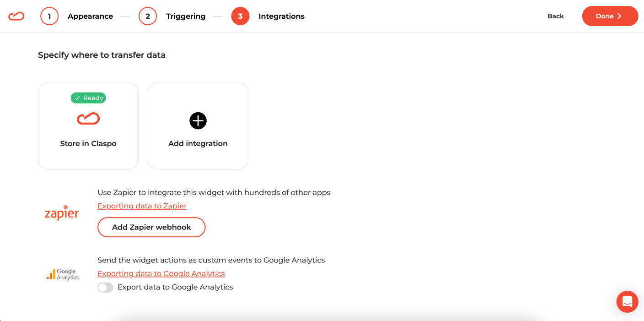Click the chevron arrow on the Done button

[619, 16]
